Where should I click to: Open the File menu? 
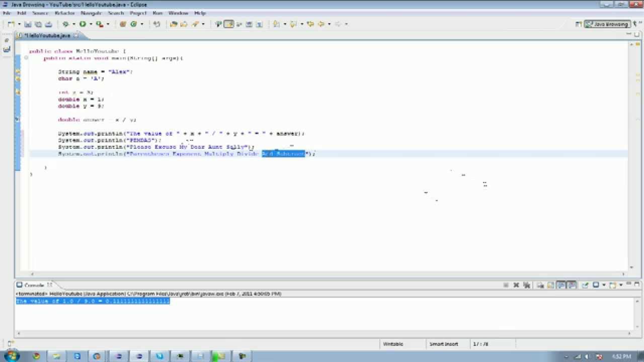pos(7,13)
